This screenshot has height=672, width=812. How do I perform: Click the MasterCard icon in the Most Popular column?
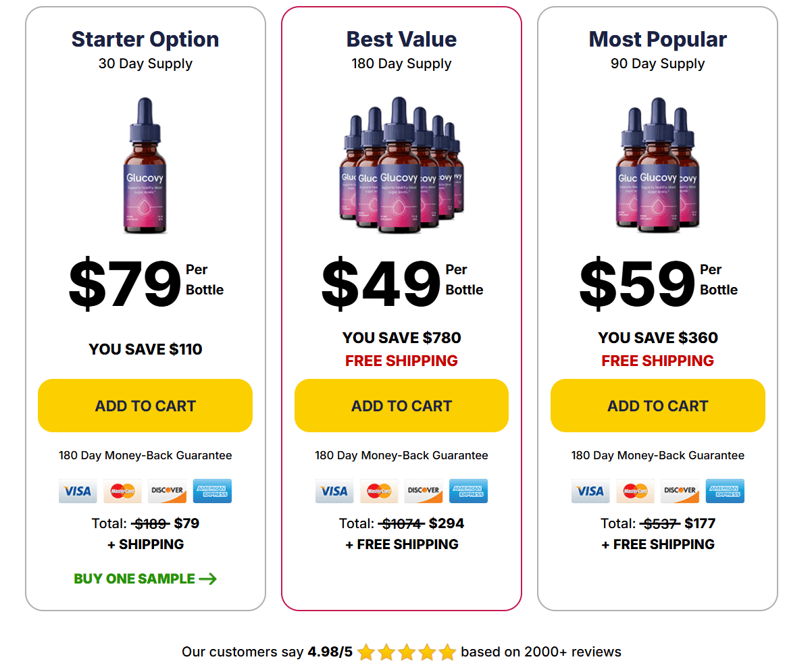635,491
